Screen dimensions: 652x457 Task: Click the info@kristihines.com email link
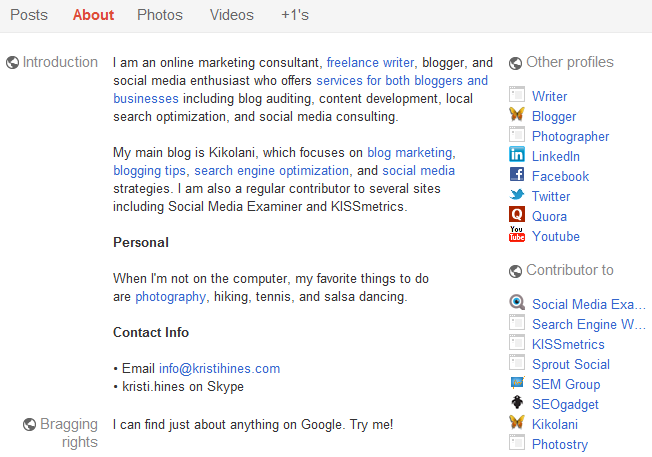coord(220,368)
